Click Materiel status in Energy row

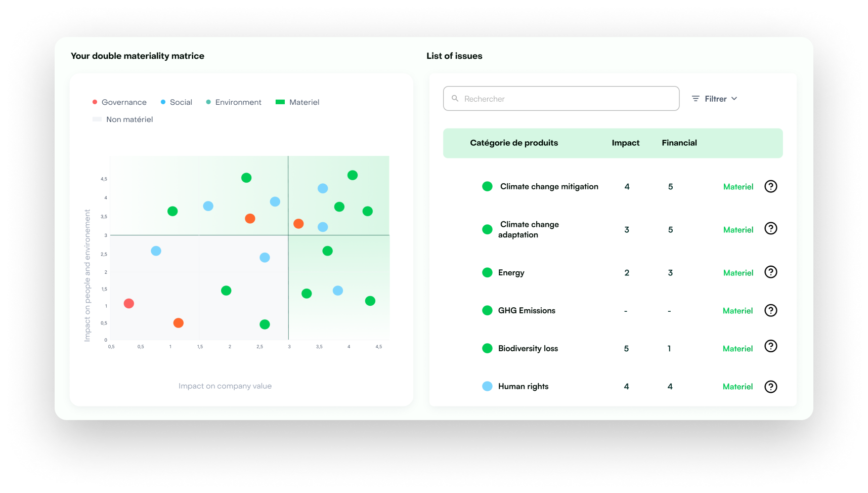coord(738,273)
